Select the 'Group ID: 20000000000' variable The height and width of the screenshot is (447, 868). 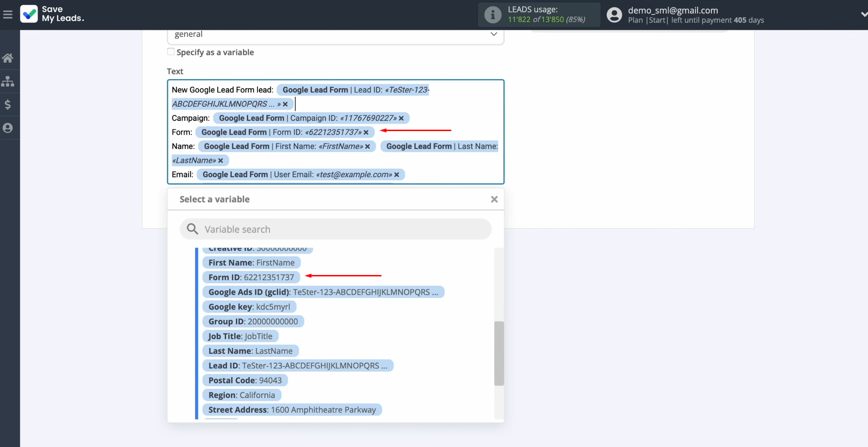pos(253,321)
